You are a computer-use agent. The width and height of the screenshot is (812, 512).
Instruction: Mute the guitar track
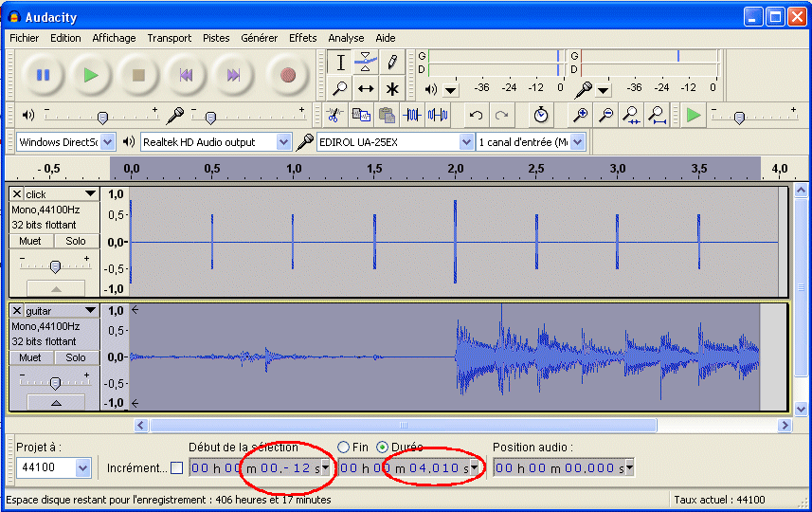pos(30,357)
